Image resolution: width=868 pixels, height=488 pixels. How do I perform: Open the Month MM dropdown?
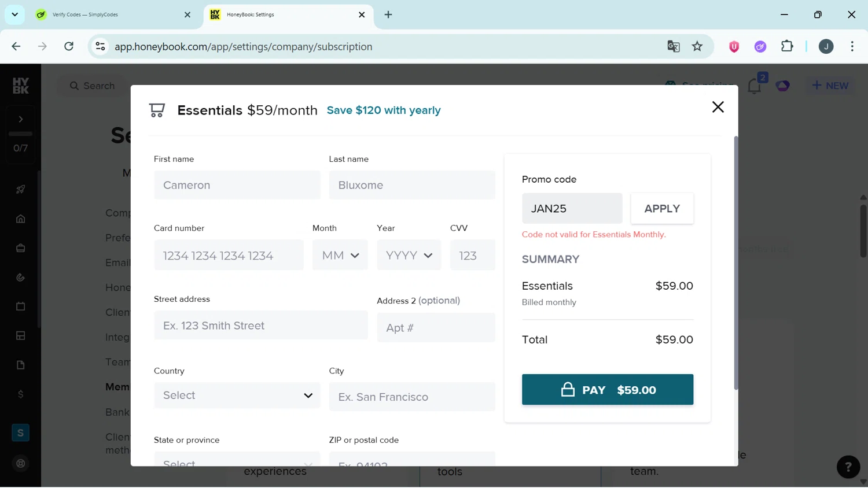[x=340, y=255]
